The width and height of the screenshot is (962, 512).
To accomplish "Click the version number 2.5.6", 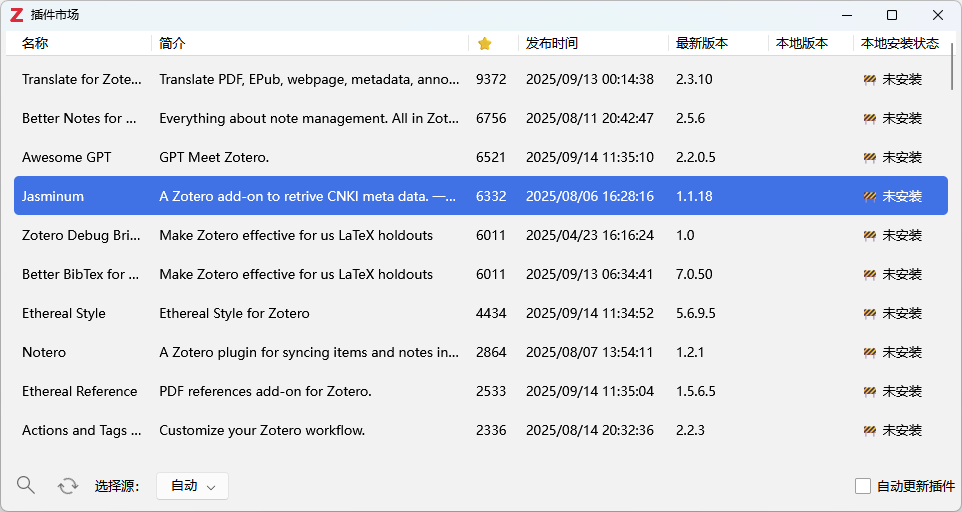I will coord(690,118).
